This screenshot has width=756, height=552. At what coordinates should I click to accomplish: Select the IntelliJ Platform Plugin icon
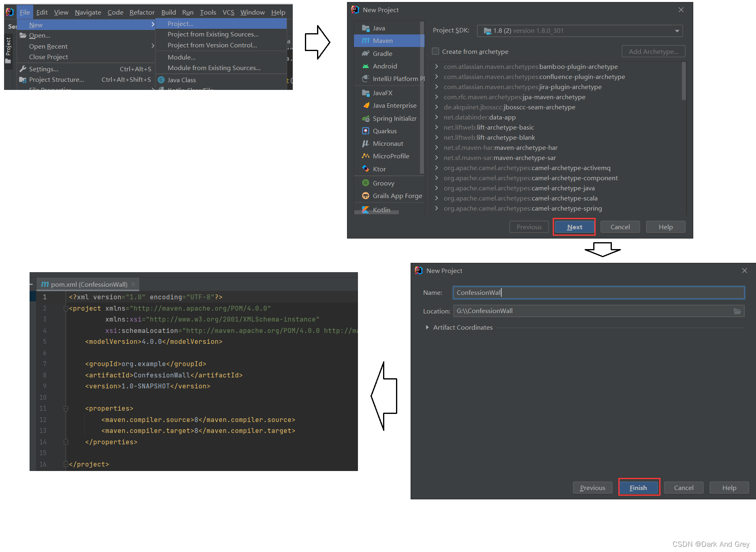coord(366,79)
